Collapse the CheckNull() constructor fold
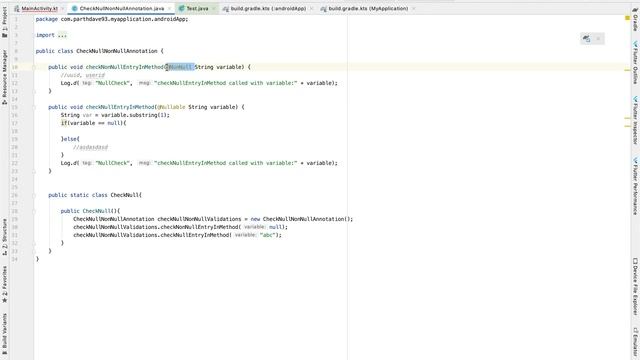This screenshot has height=360, width=640. coord(34,211)
